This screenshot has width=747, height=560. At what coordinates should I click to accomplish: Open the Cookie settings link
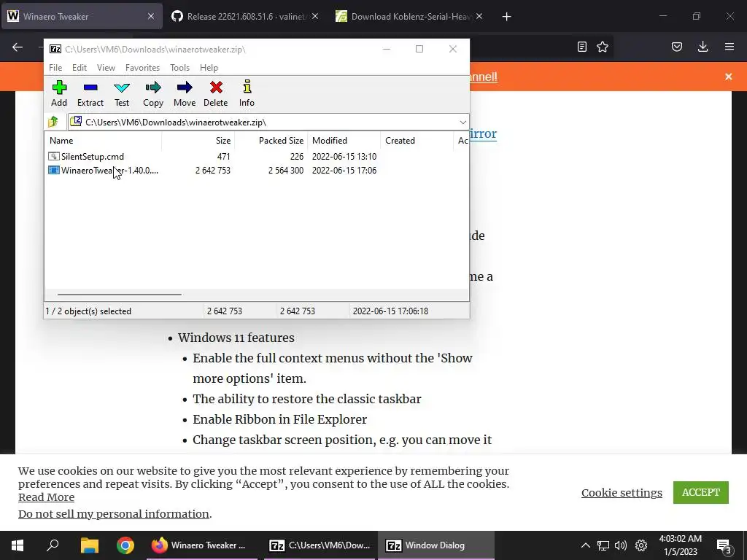pyautogui.click(x=622, y=493)
